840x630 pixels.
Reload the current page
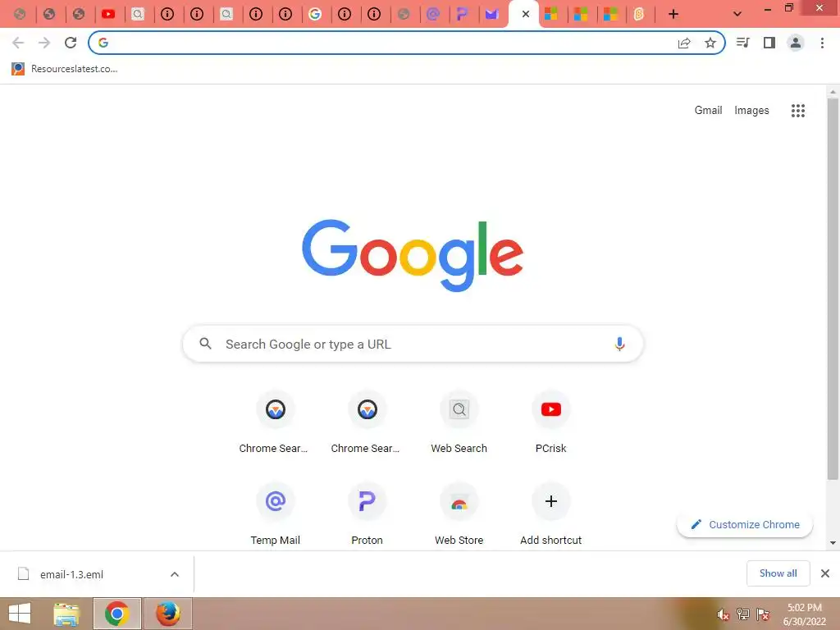click(71, 43)
